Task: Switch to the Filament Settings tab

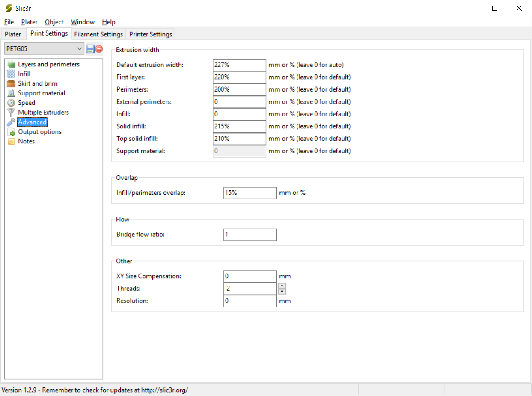Action: (x=98, y=34)
